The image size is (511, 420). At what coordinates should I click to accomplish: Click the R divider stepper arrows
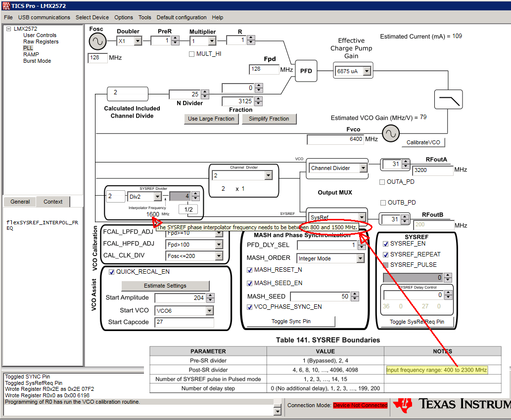251,40
